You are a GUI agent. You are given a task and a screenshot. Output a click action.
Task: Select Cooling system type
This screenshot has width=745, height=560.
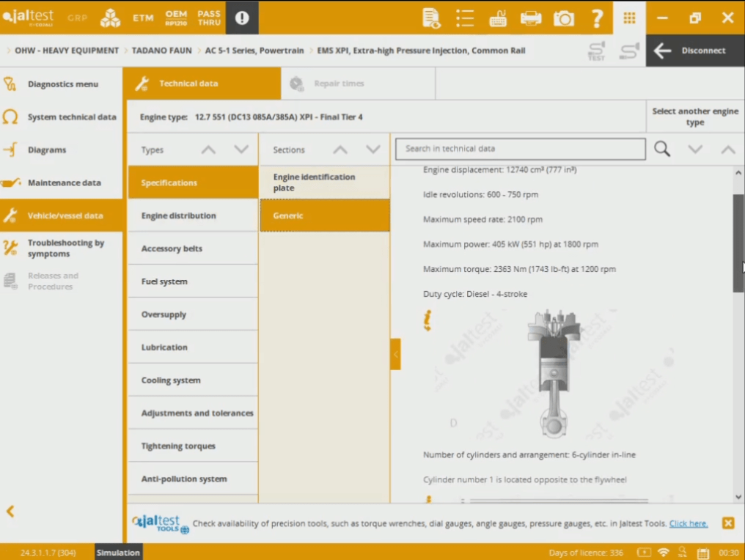(x=193, y=380)
